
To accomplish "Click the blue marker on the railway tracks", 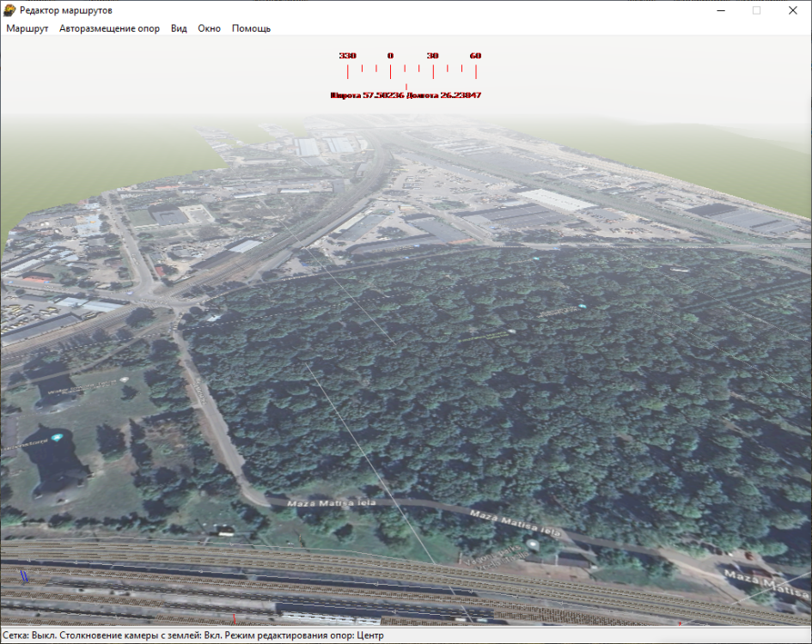I will pos(25,576).
